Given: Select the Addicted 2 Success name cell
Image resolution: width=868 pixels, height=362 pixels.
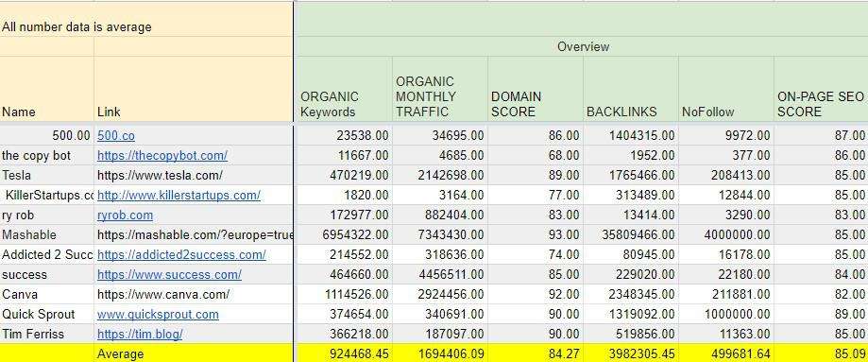Looking at the screenshot, I should click(47, 255).
